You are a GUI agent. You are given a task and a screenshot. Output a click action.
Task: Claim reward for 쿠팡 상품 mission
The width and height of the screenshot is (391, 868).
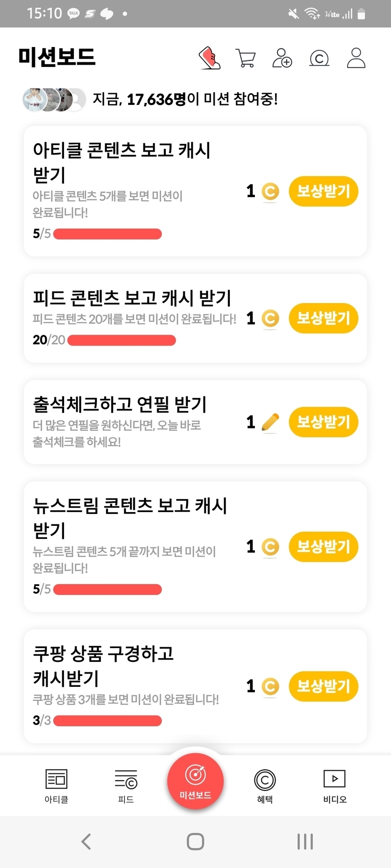pyautogui.click(x=323, y=686)
